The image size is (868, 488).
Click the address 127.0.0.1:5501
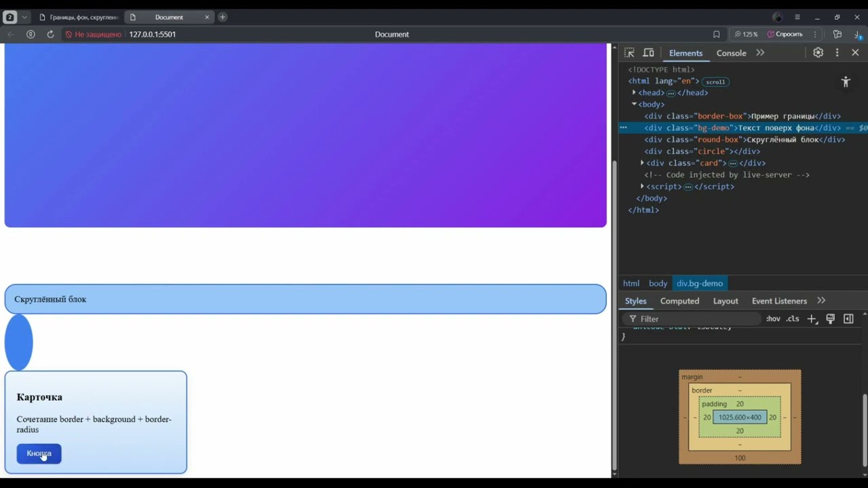click(x=153, y=34)
